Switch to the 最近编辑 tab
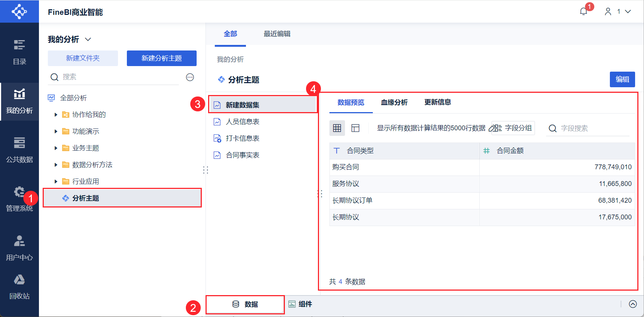This screenshot has width=644, height=317. tap(277, 34)
